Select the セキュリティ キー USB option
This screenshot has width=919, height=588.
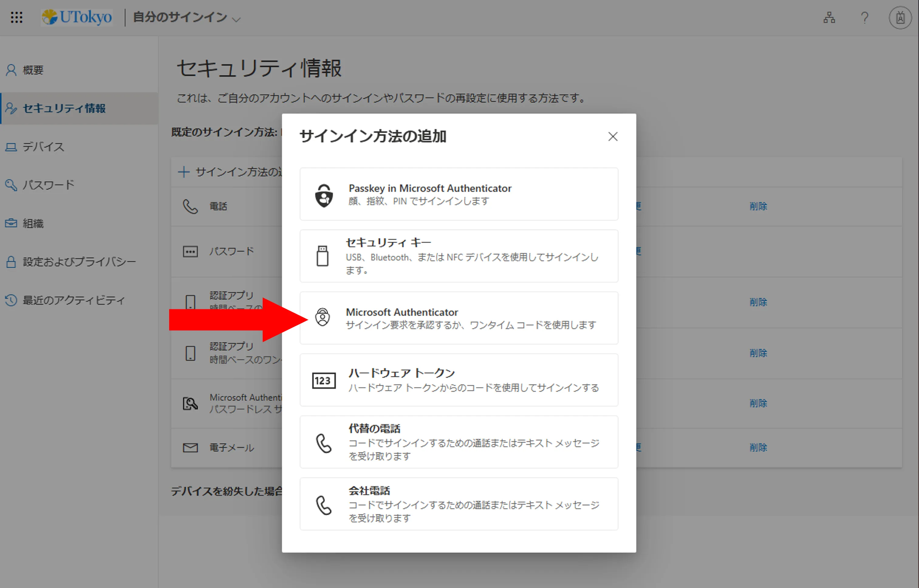(459, 256)
